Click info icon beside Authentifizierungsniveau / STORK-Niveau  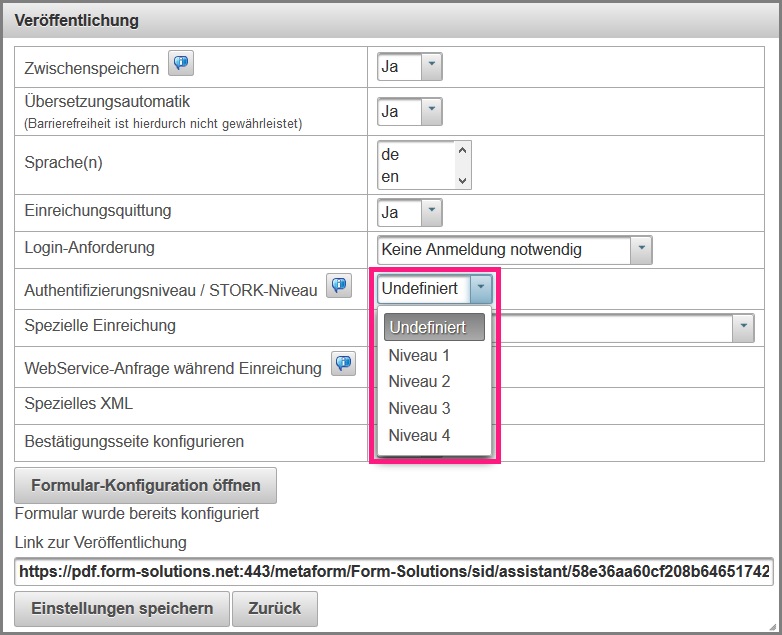pyautogui.click(x=340, y=287)
